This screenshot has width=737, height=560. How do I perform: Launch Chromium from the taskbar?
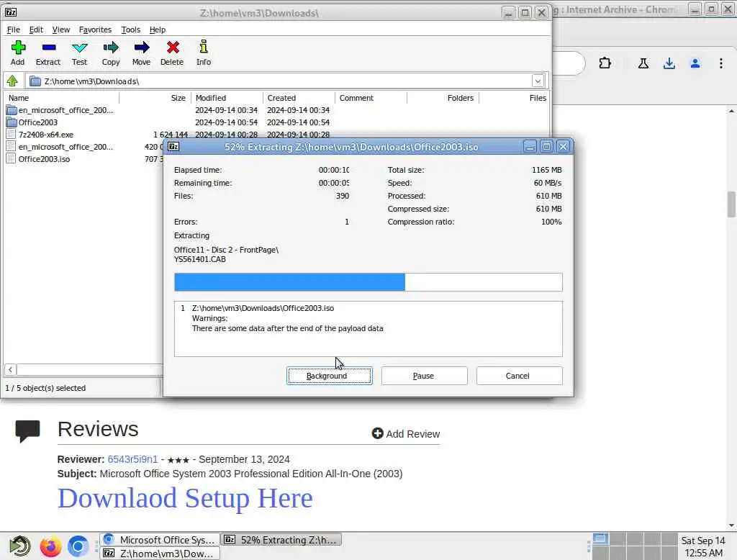[x=78, y=546]
